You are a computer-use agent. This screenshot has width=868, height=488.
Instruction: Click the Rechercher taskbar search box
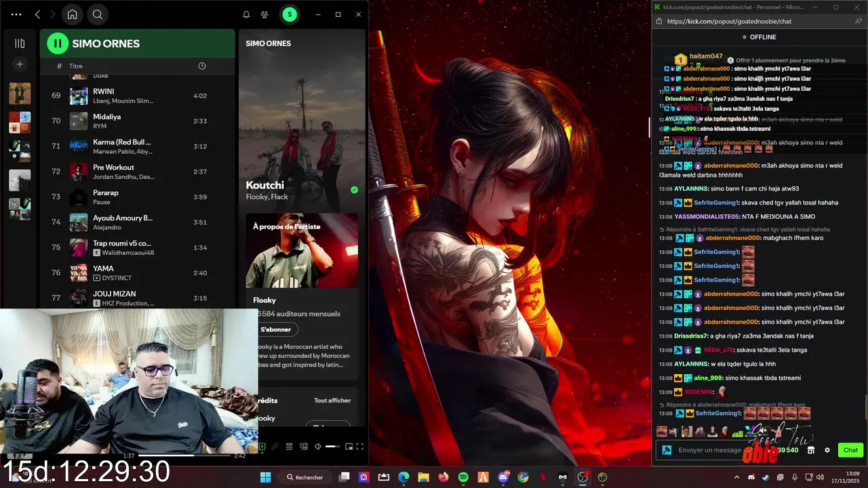tap(304, 477)
